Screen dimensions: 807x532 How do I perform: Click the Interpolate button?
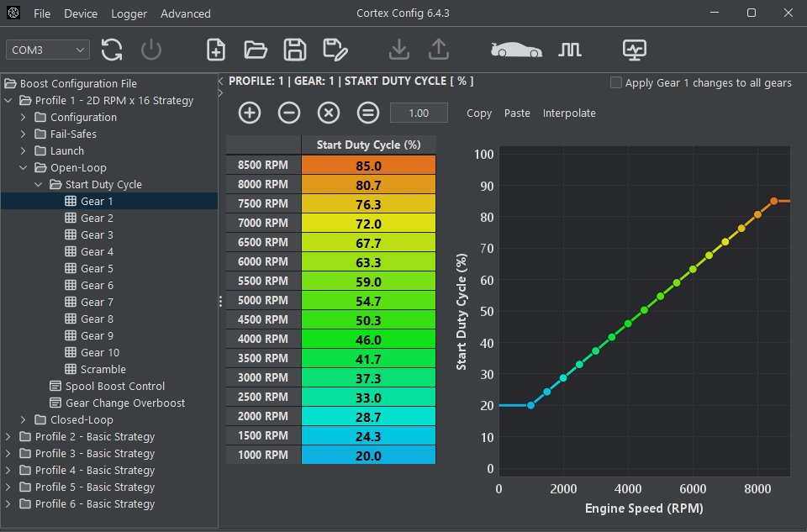pos(569,113)
